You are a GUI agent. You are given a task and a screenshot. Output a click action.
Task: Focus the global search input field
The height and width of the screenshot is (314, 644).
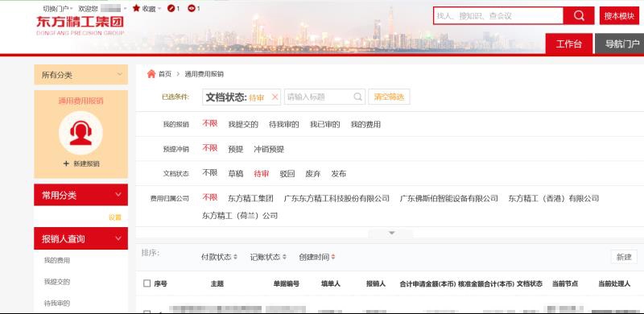[498, 15]
